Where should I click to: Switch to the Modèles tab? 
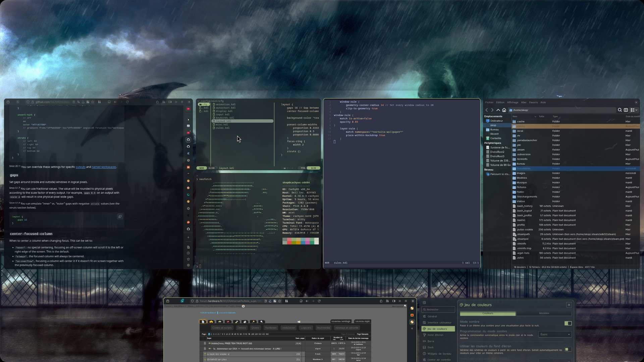tap(544, 313)
